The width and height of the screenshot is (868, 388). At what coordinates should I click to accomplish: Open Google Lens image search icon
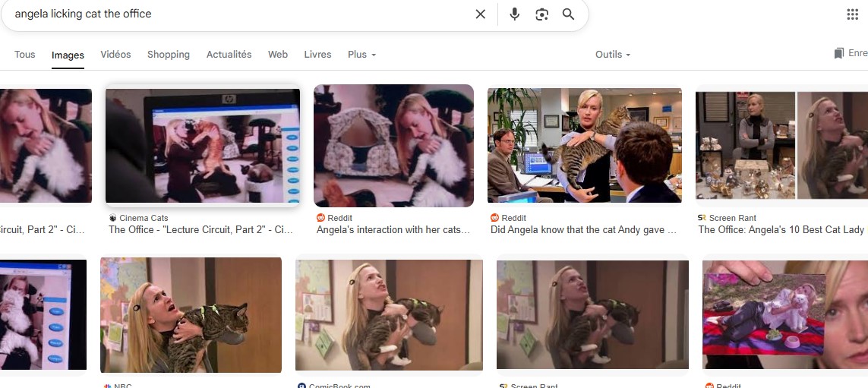(x=541, y=14)
